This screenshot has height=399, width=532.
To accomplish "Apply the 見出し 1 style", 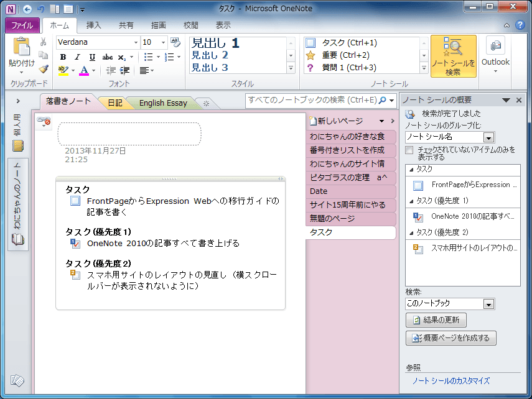I will (x=215, y=43).
